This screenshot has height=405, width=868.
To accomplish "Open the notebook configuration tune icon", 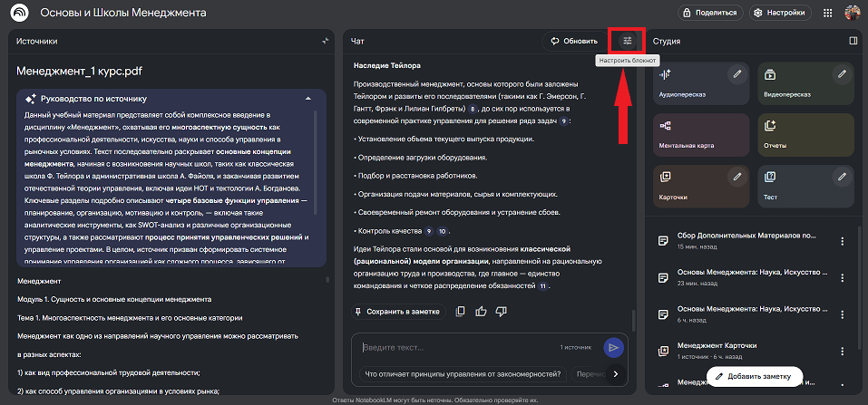I will click(627, 41).
